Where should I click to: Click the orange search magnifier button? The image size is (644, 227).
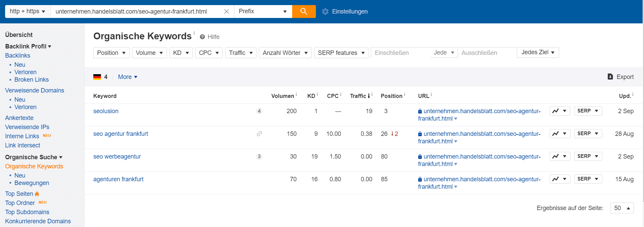coord(304,12)
